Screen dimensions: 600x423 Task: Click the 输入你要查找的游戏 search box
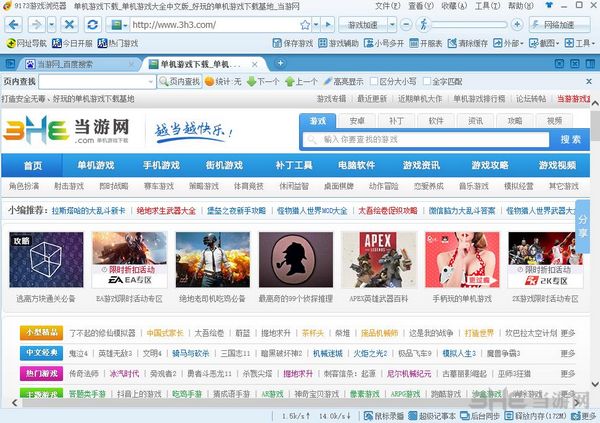(x=426, y=140)
